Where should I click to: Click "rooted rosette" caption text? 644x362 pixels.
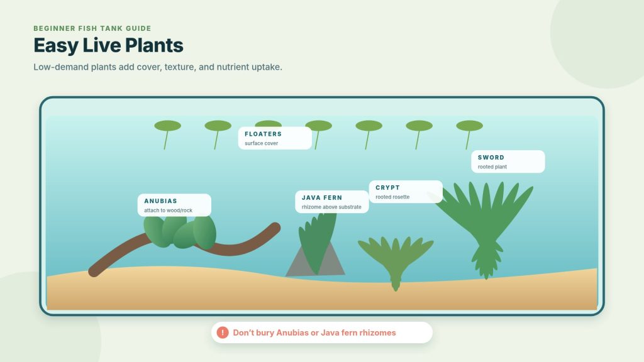[392, 197]
